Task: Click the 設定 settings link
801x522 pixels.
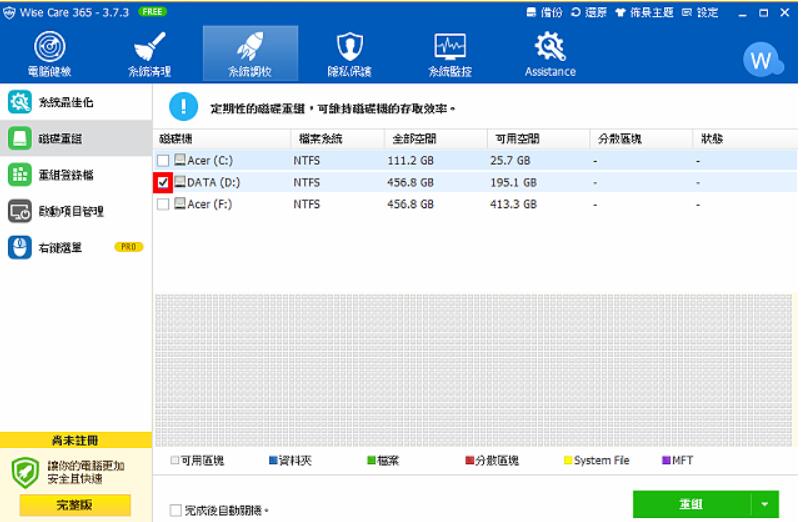Action: click(x=708, y=12)
